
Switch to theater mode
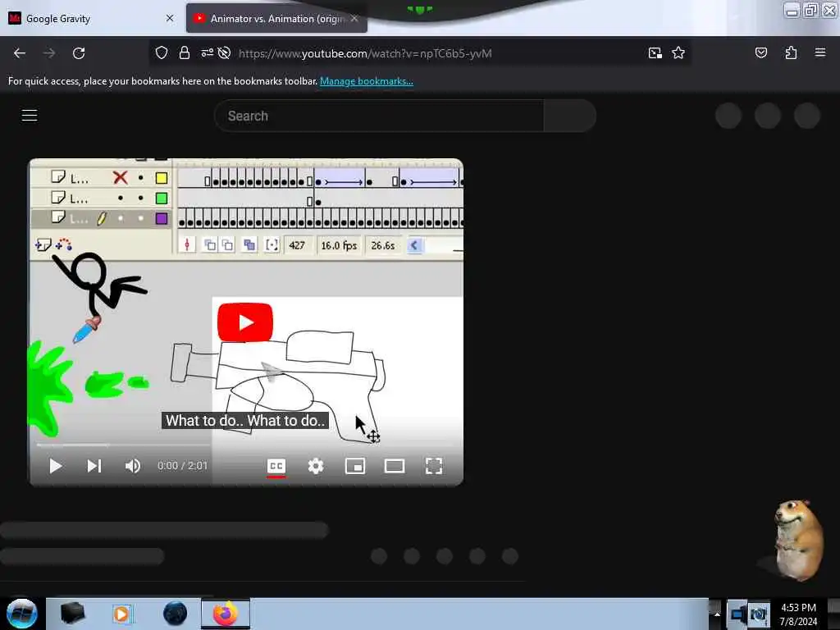395,466
